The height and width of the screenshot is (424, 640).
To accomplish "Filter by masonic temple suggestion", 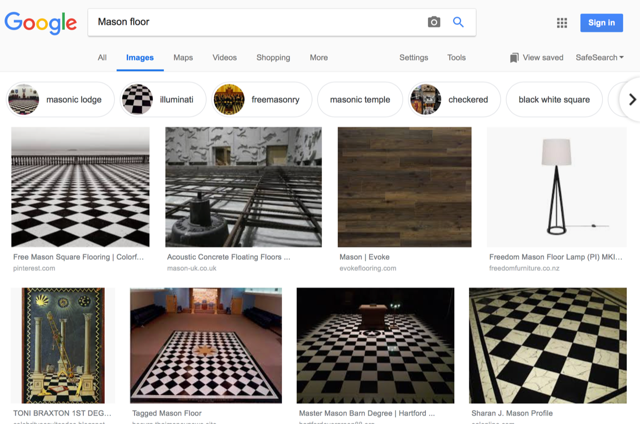I will coord(360,99).
